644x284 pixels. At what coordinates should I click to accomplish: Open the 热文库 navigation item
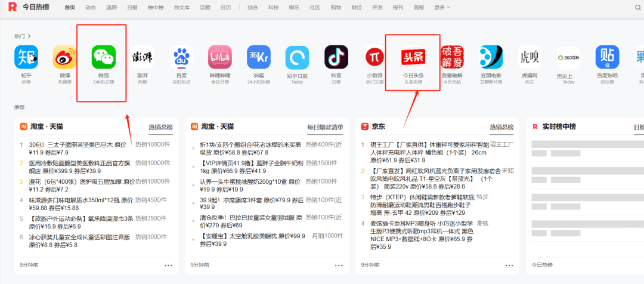point(181,7)
